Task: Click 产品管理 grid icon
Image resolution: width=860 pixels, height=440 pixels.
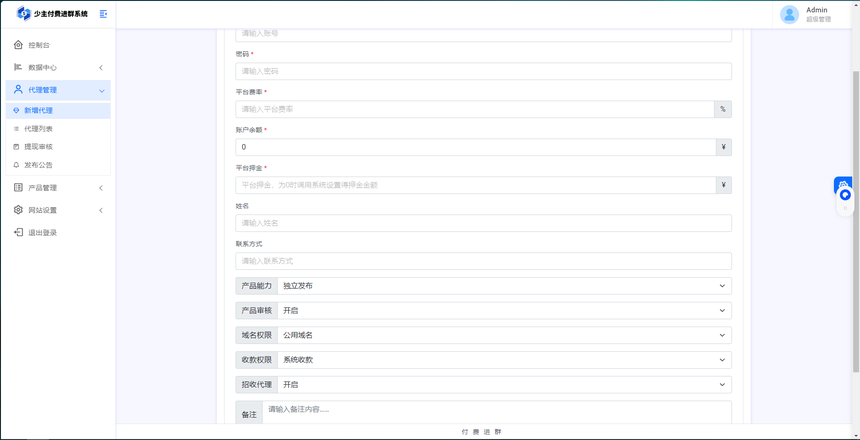Action: 18,188
